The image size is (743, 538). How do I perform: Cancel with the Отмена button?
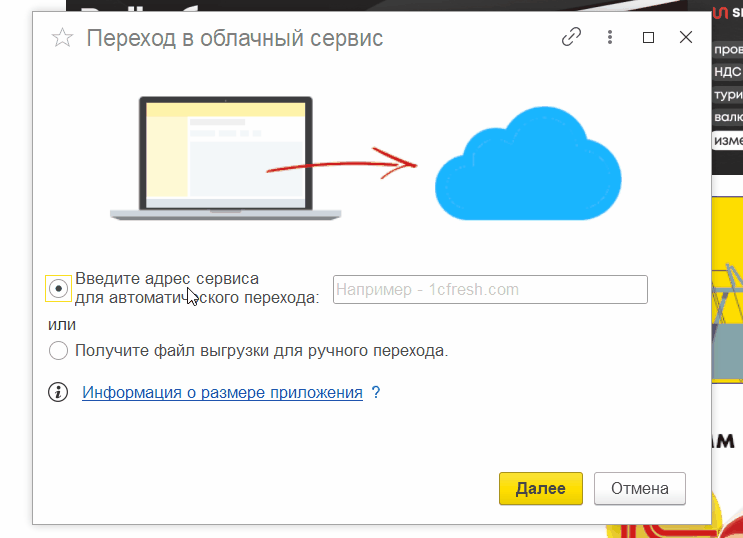pyautogui.click(x=640, y=488)
